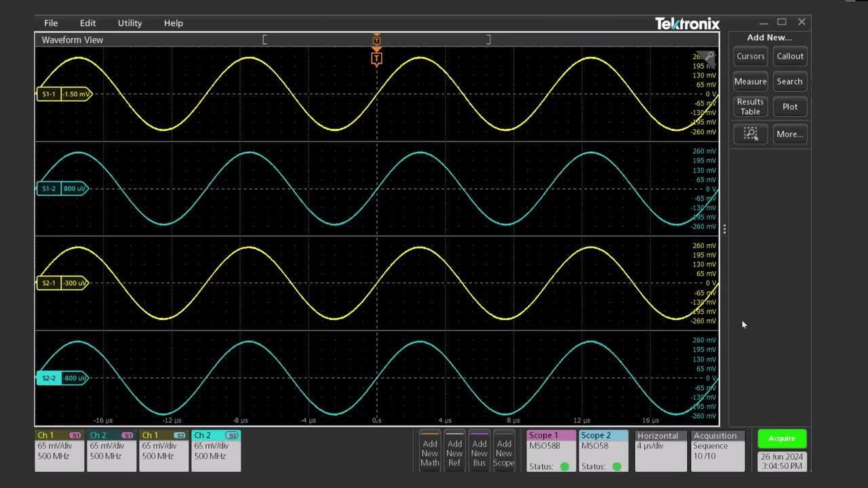Open the Utility menu

click(x=130, y=23)
